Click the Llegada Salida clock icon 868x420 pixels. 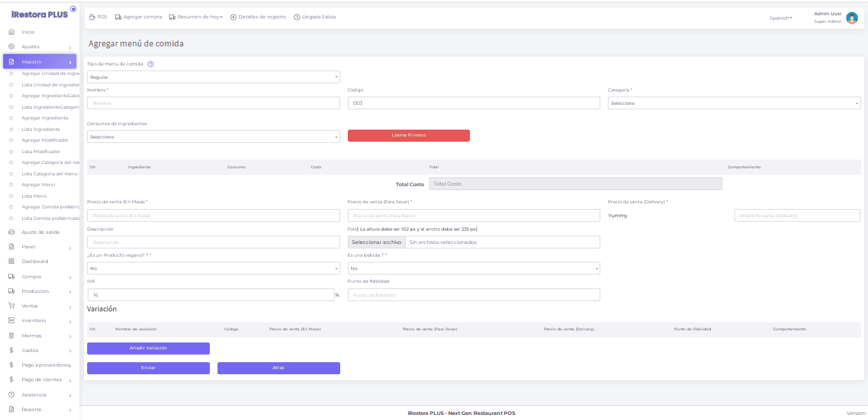297,17
